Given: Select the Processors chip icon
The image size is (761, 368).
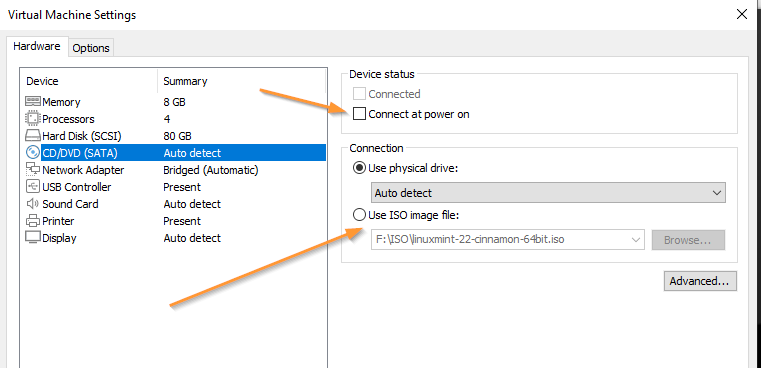Looking at the screenshot, I should [x=33, y=119].
